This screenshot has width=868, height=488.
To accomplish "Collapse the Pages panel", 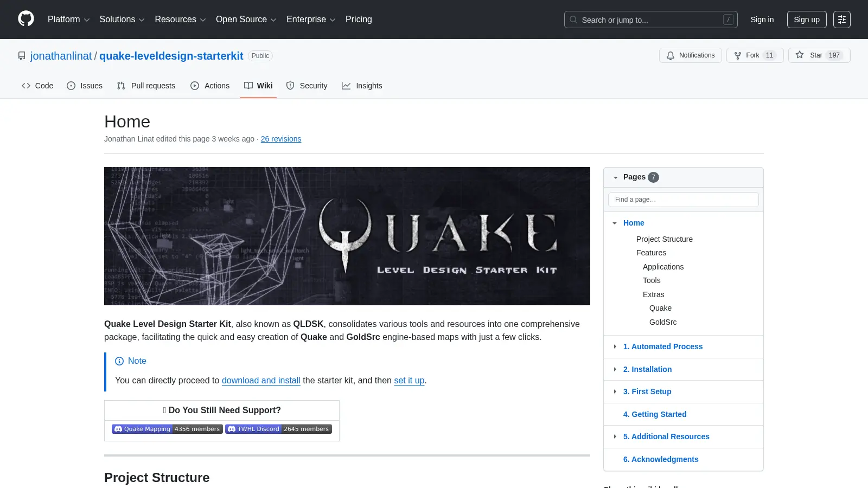I will pos(616,177).
